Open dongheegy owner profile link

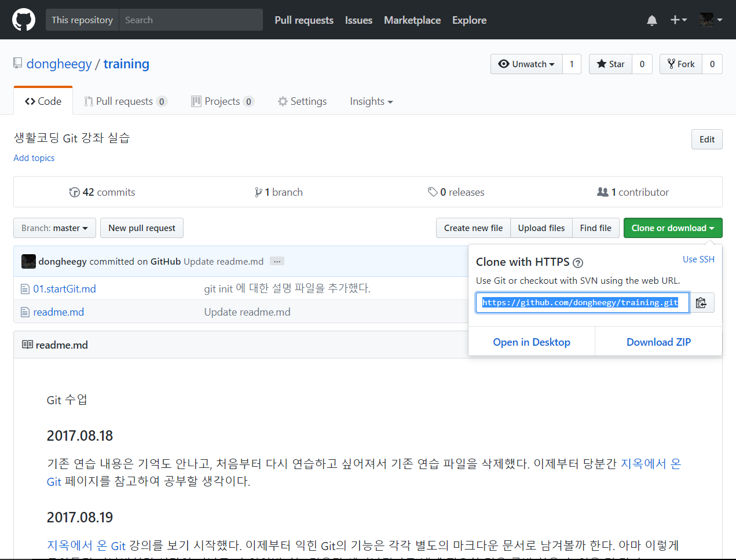[59, 64]
